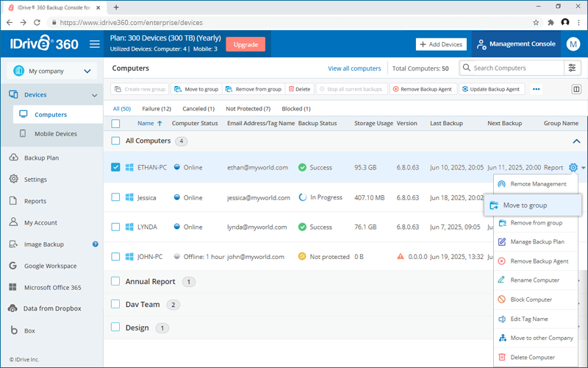
Task: Open the three-dots more actions menu
Action: (x=537, y=89)
